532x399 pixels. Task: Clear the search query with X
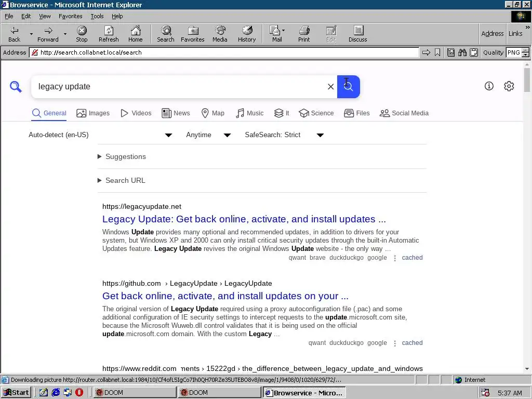point(330,87)
